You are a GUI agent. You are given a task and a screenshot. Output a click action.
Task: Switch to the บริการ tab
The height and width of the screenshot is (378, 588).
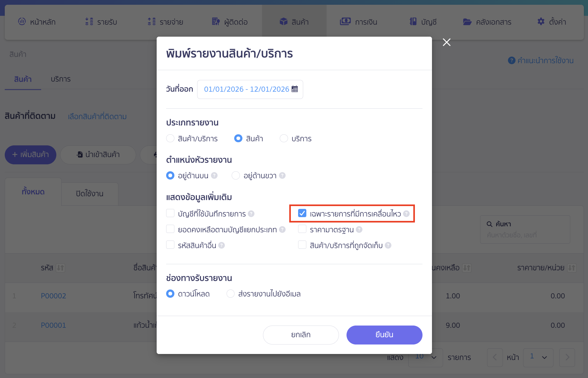coord(60,79)
